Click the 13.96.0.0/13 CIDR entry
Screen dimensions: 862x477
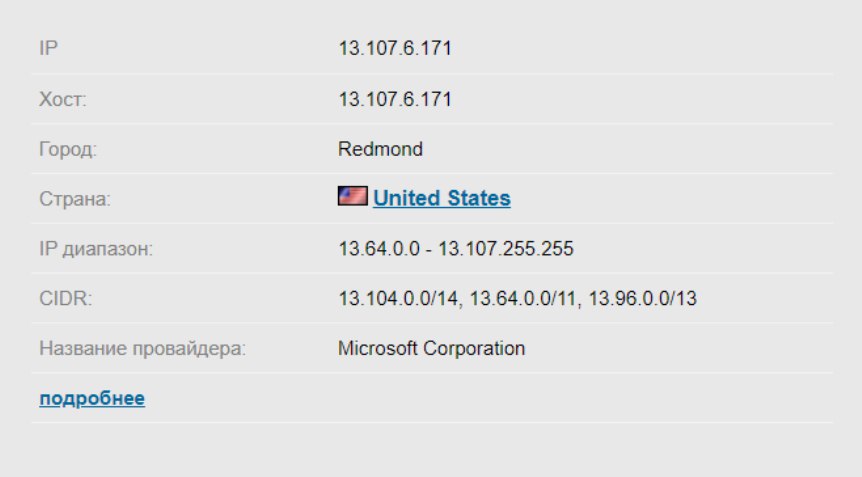tap(642, 298)
